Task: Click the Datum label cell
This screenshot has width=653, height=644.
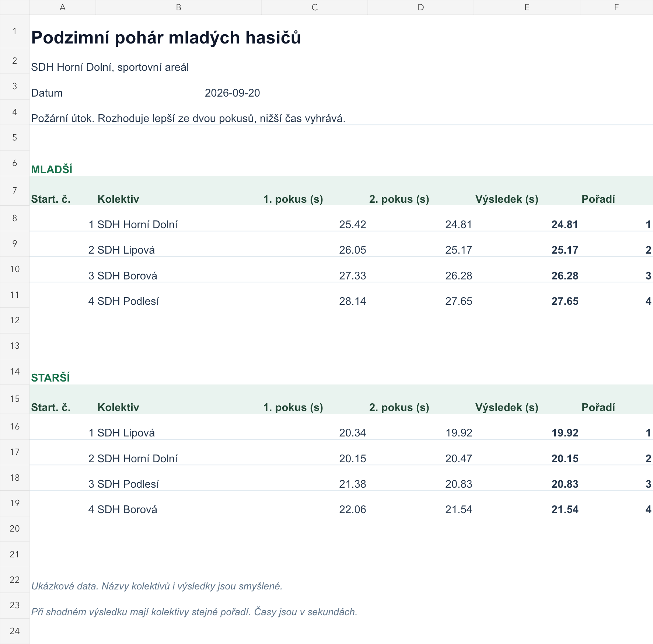Action: [47, 93]
